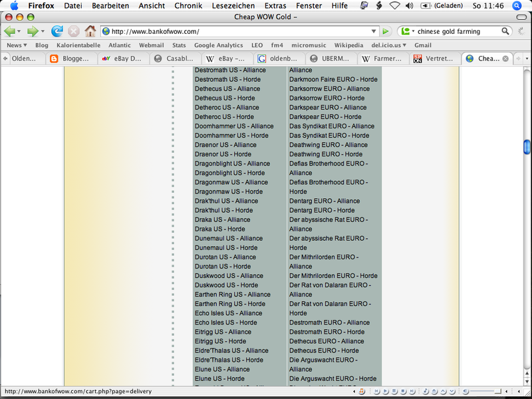Click the previous track button in the status bar
This screenshot has height=399, width=532.
tap(376, 391)
